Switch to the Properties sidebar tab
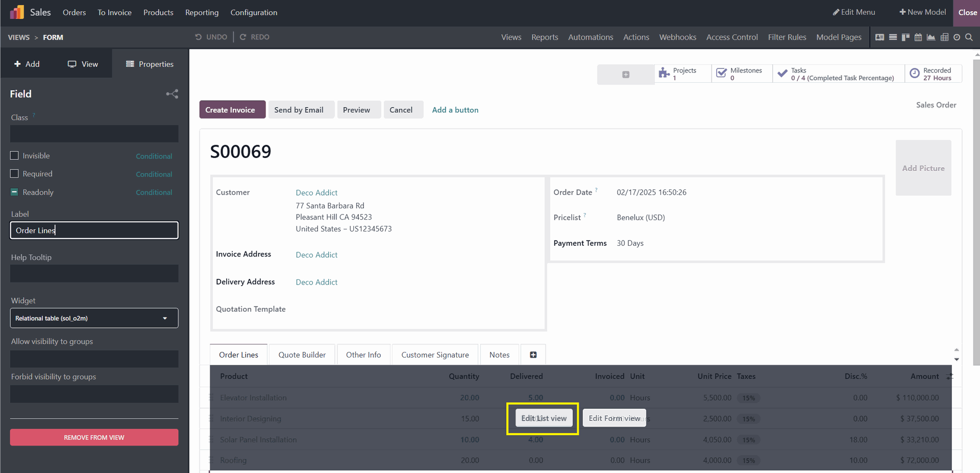 [150, 64]
